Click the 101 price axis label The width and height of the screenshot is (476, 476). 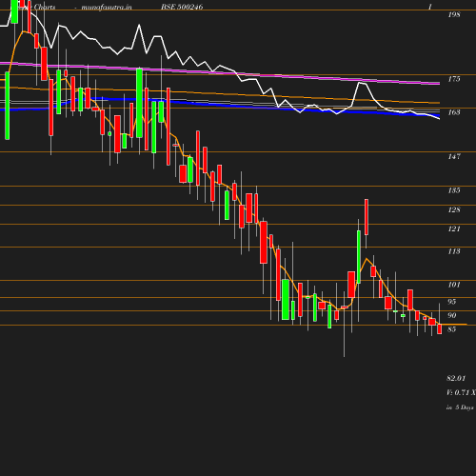(x=454, y=285)
